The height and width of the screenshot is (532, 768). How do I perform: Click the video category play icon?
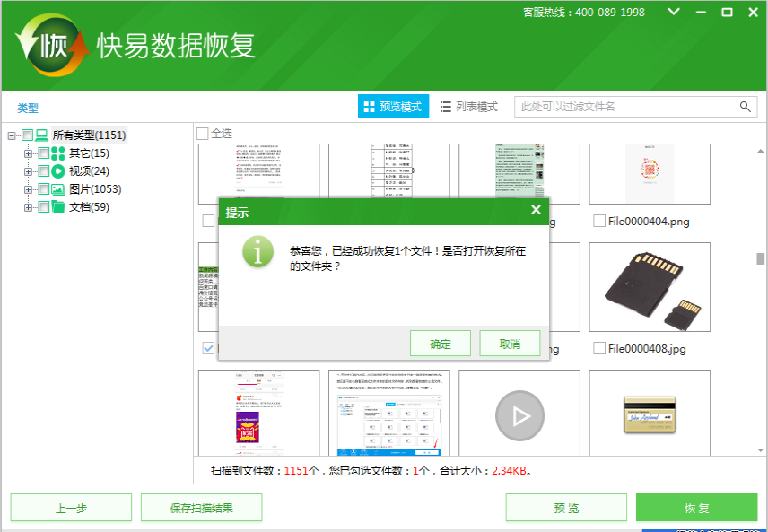pos(58,171)
